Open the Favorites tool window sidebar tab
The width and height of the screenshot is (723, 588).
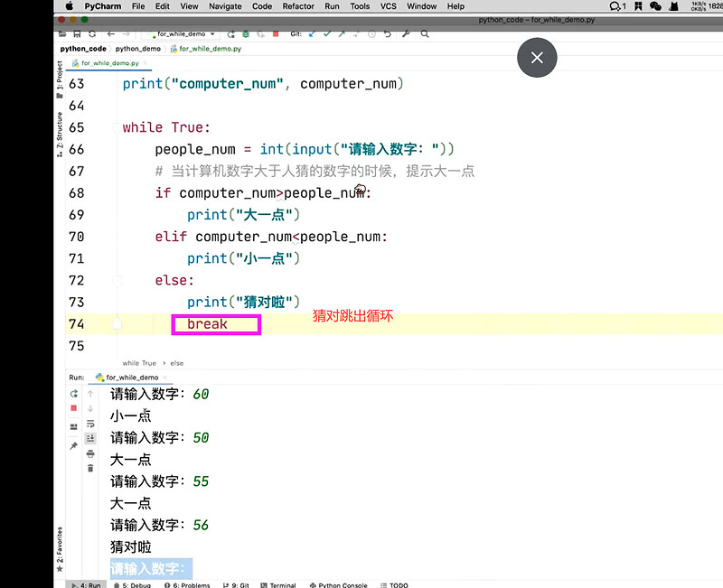coord(60,549)
